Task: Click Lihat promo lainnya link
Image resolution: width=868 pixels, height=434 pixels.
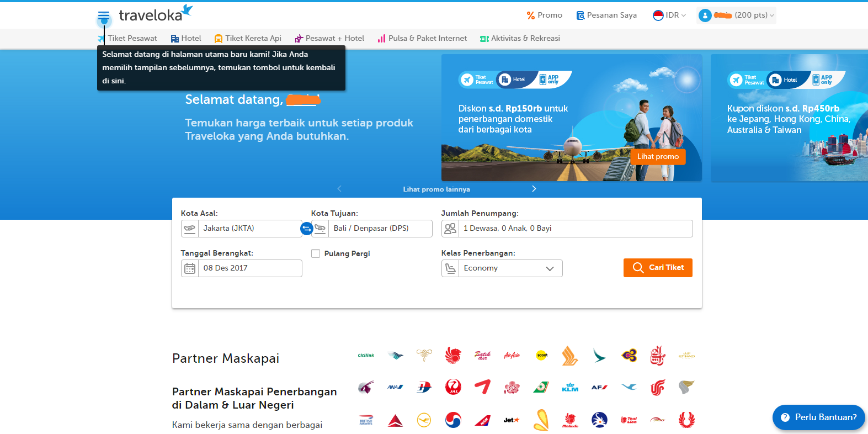Action: [x=436, y=189]
